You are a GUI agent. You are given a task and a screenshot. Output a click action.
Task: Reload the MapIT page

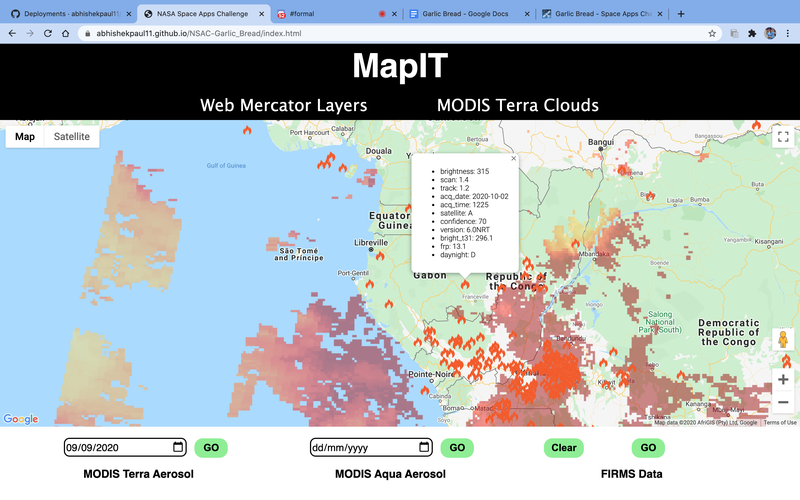pyautogui.click(x=47, y=33)
